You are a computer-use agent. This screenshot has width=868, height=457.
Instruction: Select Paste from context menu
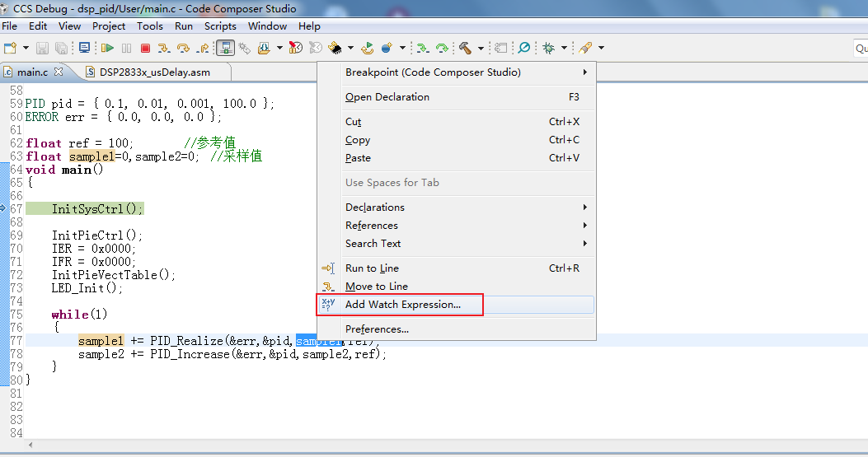[x=467, y=157]
